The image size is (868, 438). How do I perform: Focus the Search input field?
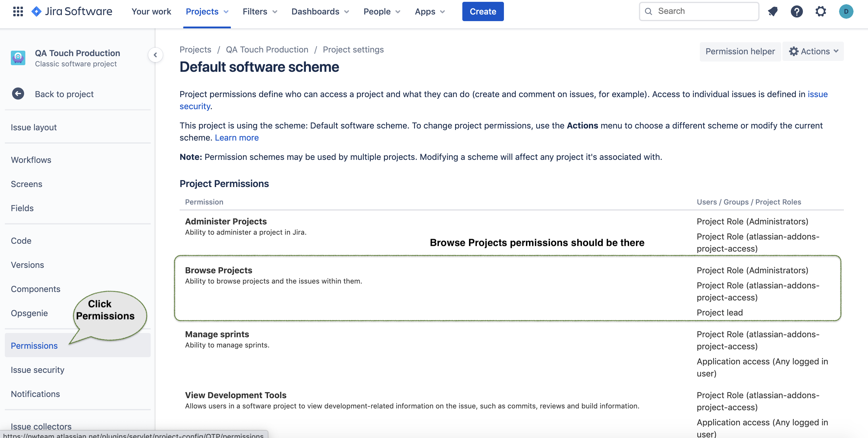pos(699,11)
